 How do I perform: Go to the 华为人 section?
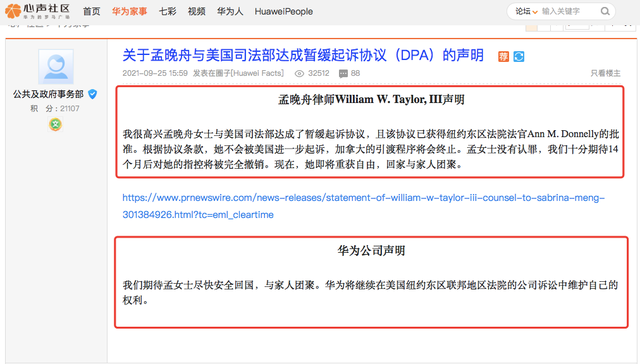[230, 11]
